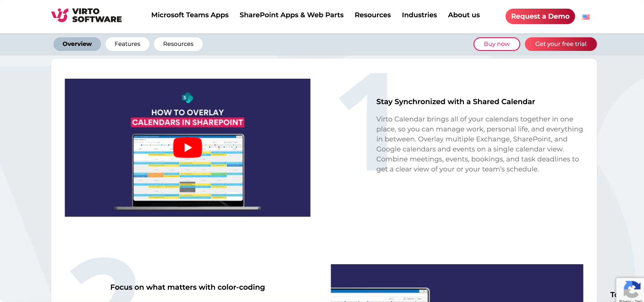The width and height of the screenshot is (644, 302).
Task: Open the Resources navigation menu
Action: (x=373, y=15)
